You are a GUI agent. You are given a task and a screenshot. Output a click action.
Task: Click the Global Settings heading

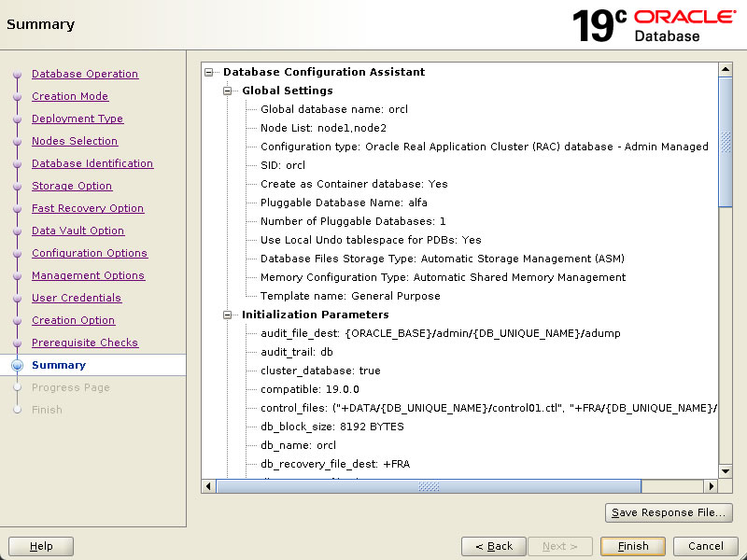(x=288, y=91)
